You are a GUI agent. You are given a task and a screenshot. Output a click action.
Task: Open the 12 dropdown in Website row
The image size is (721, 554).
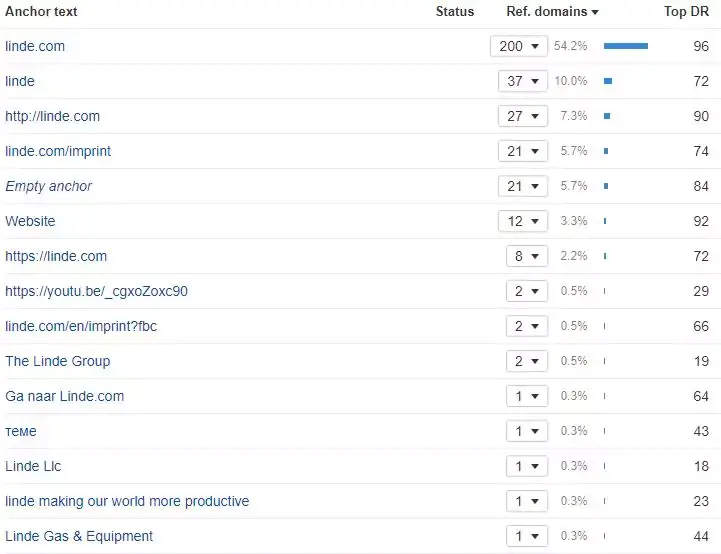pyautogui.click(x=523, y=221)
